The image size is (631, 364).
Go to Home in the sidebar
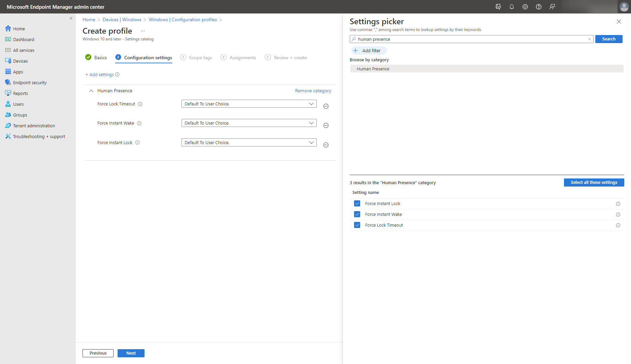coord(19,29)
